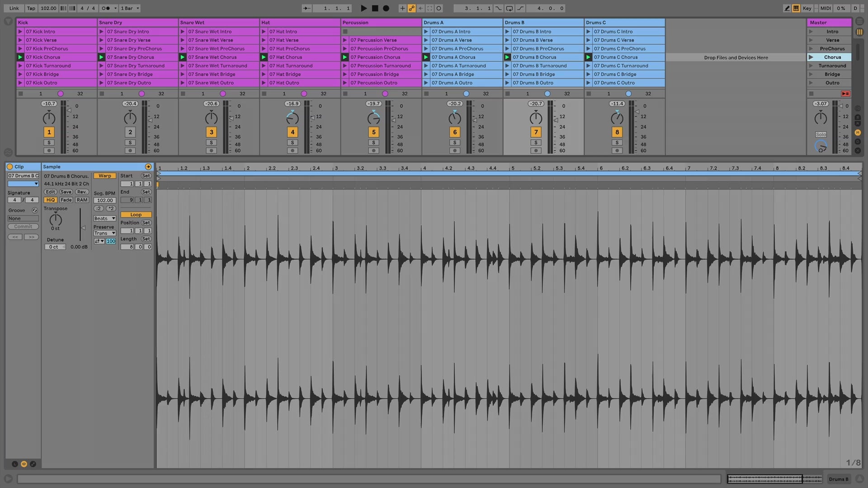Click the Detune 0 ct field
The image size is (868, 488).
[55, 247]
